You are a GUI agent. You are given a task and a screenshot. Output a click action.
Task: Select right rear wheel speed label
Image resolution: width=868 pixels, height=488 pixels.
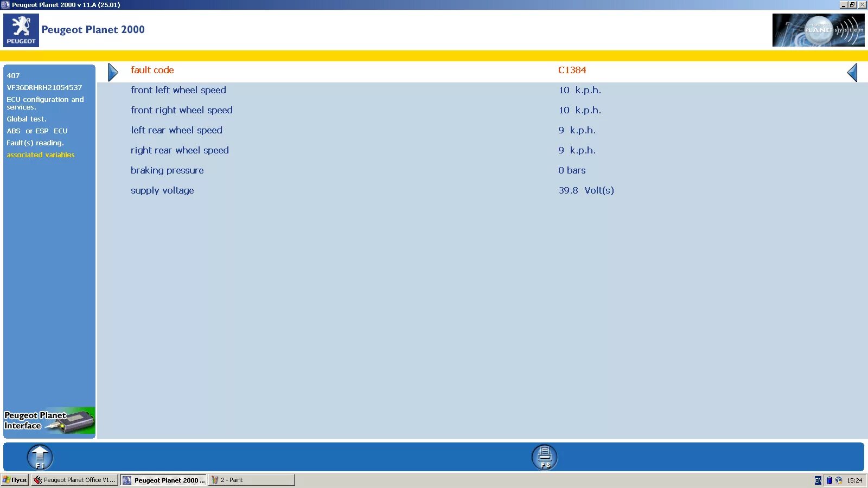pyautogui.click(x=180, y=150)
